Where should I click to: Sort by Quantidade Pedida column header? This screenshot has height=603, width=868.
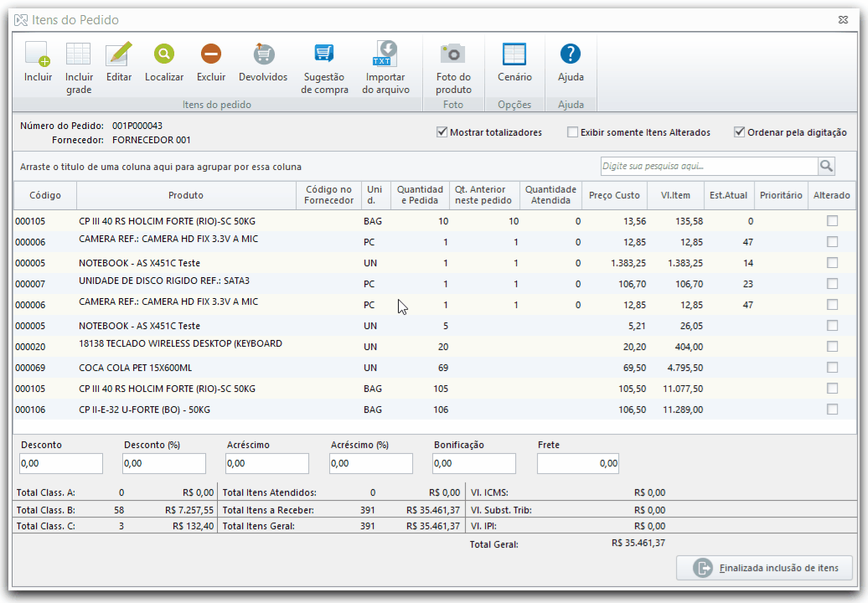point(420,195)
